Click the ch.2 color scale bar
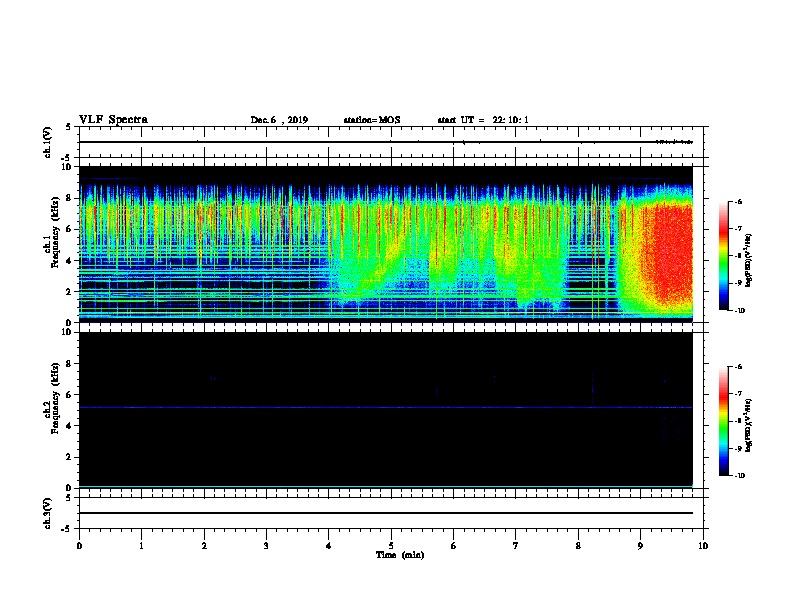The width and height of the screenshot is (792, 612). 724,421
